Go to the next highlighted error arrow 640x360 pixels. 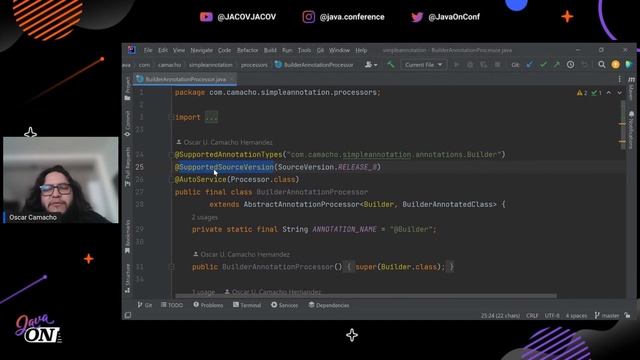620,93
